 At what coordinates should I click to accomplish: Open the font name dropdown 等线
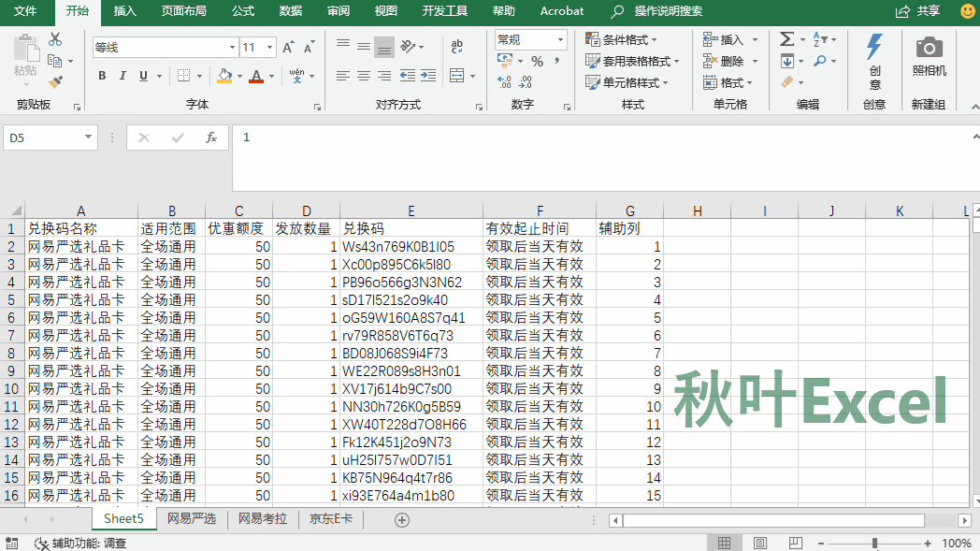point(232,48)
